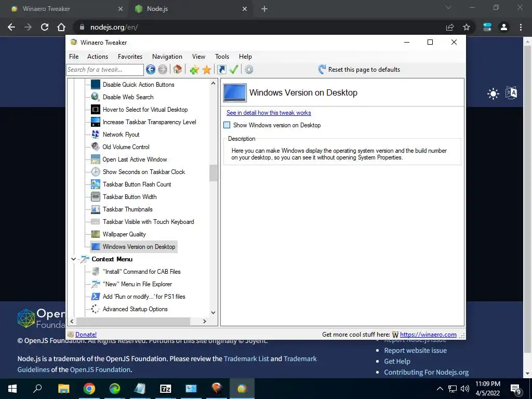Click the Taskbar Thumbnails icon

pos(96,209)
